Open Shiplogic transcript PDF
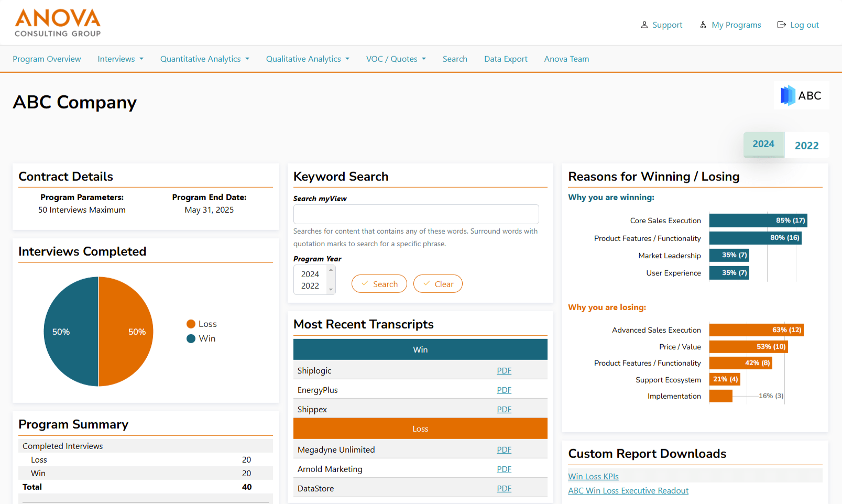This screenshot has height=504, width=842. [504, 370]
